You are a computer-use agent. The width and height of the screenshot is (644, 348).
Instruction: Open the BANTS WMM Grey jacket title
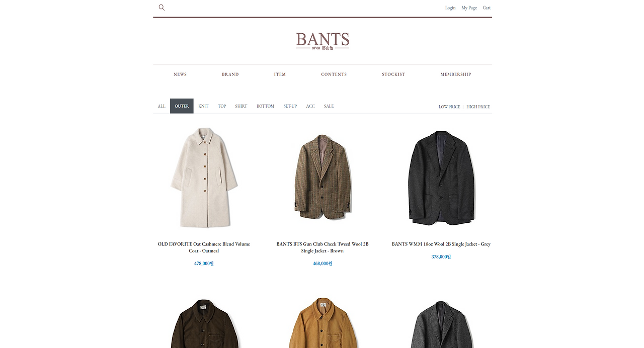[441, 244]
